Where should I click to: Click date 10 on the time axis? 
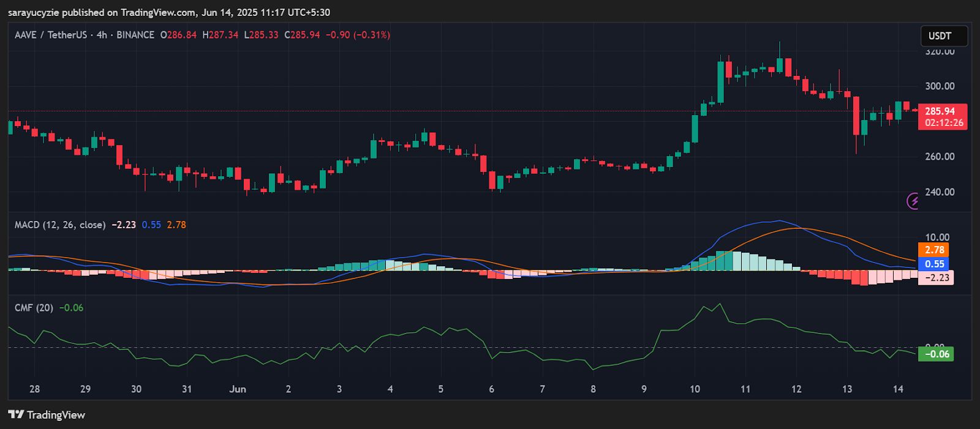pyautogui.click(x=695, y=389)
